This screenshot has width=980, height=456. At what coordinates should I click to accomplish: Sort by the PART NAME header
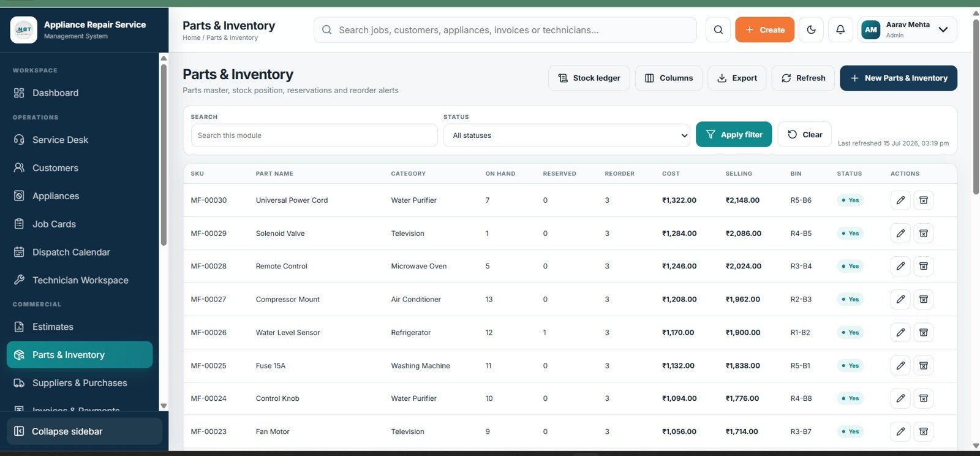pyautogui.click(x=274, y=173)
